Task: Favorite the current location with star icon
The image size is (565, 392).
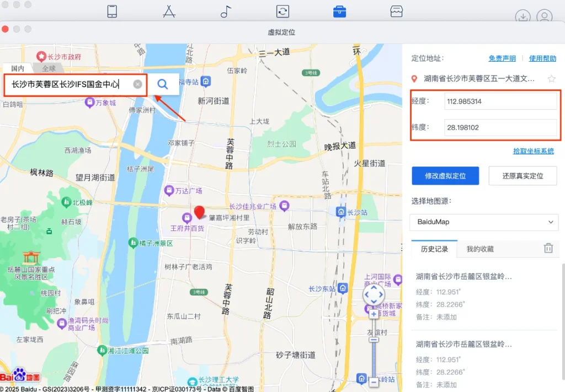Action: click(x=551, y=78)
